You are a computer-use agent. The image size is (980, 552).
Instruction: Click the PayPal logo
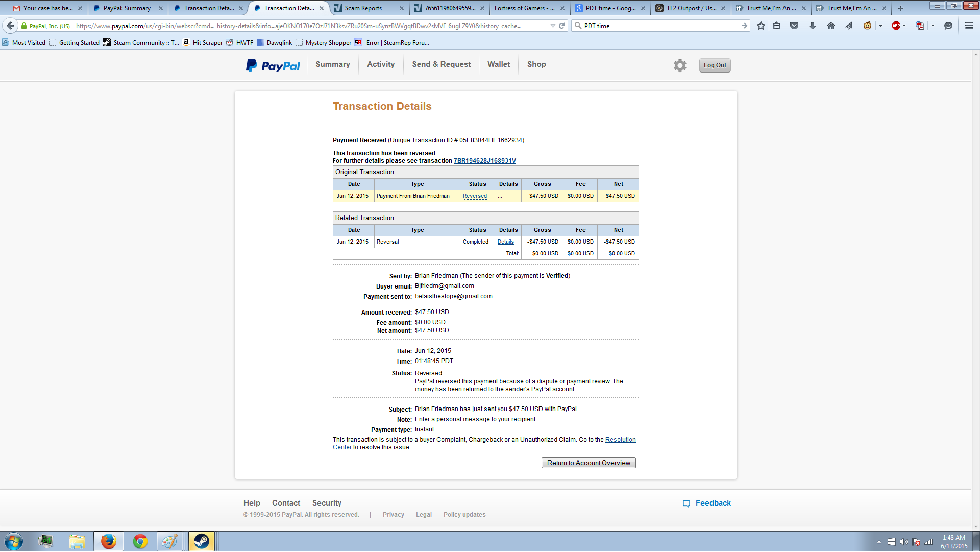[x=274, y=65]
